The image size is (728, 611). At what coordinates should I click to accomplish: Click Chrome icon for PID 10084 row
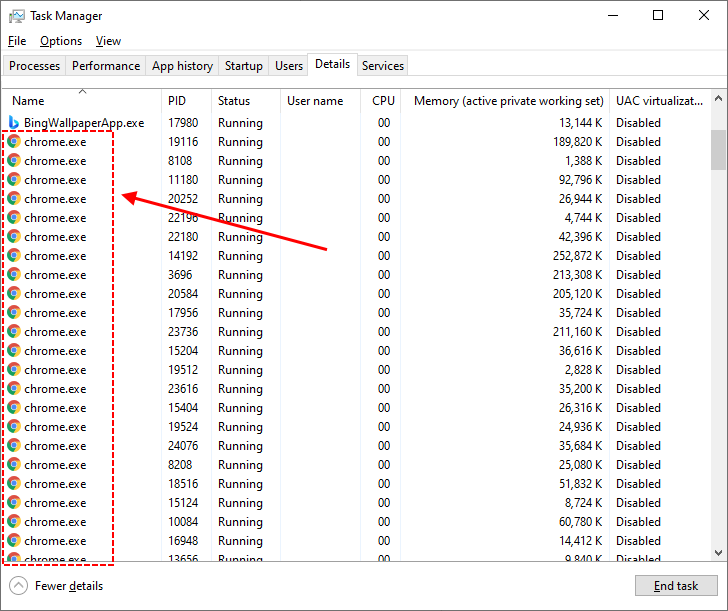pyautogui.click(x=14, y=522)
